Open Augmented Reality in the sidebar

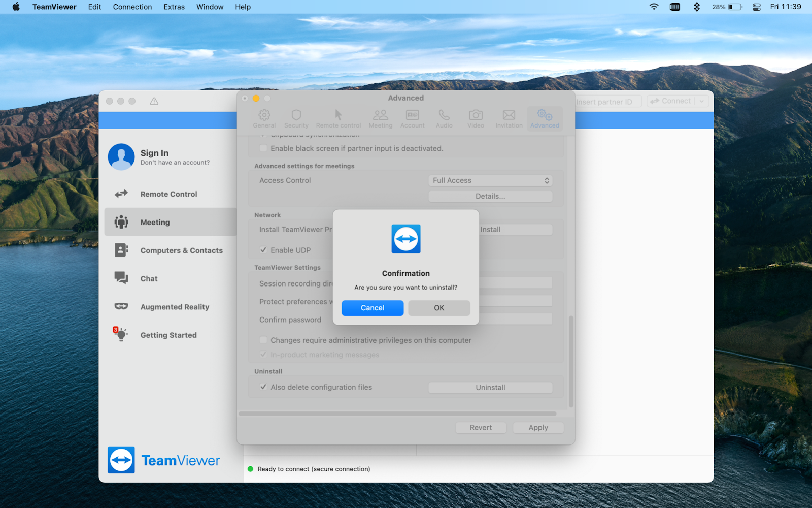click(x=171, y=307)
